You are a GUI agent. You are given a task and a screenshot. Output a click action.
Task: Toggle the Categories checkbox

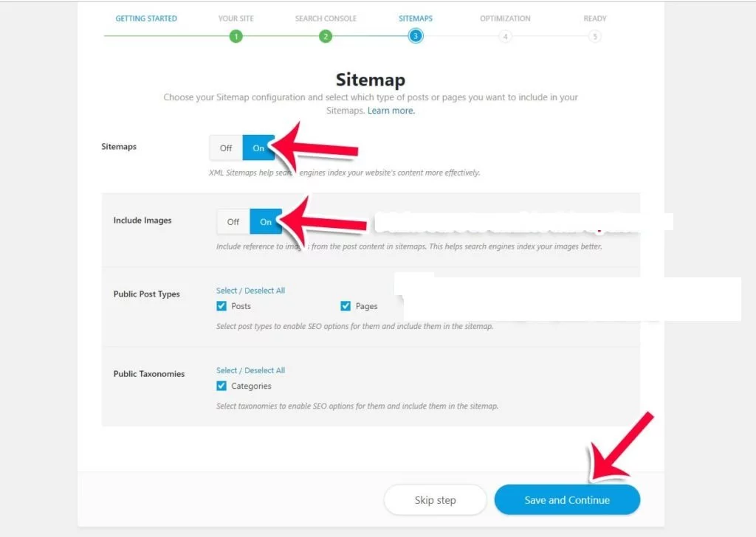[221, 386]
